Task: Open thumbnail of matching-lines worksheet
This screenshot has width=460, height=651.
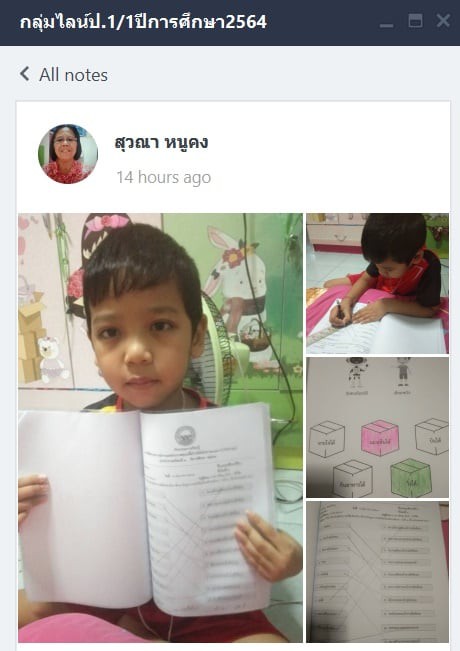Action: coord(377,572)
